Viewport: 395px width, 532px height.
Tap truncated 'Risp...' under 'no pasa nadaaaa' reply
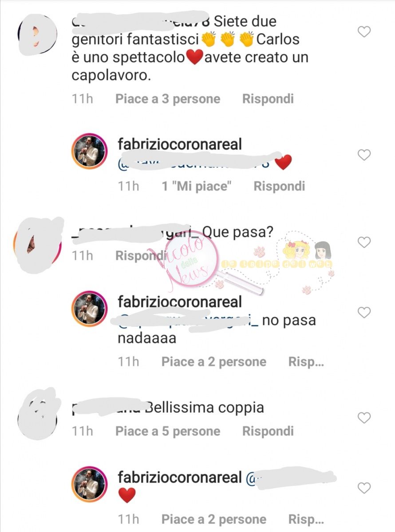306,362
